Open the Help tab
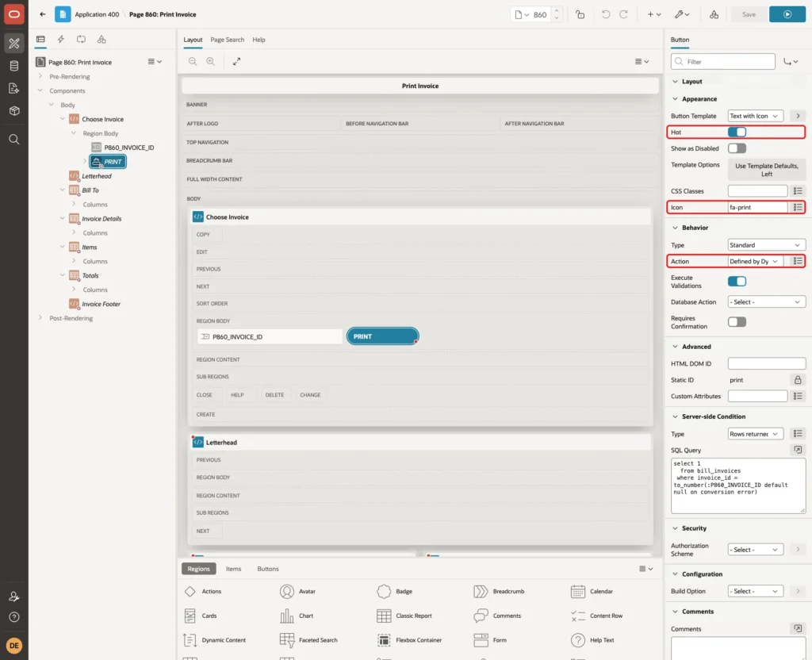The width and height of the screenshot is (812, 660). (x=259, y=40)
